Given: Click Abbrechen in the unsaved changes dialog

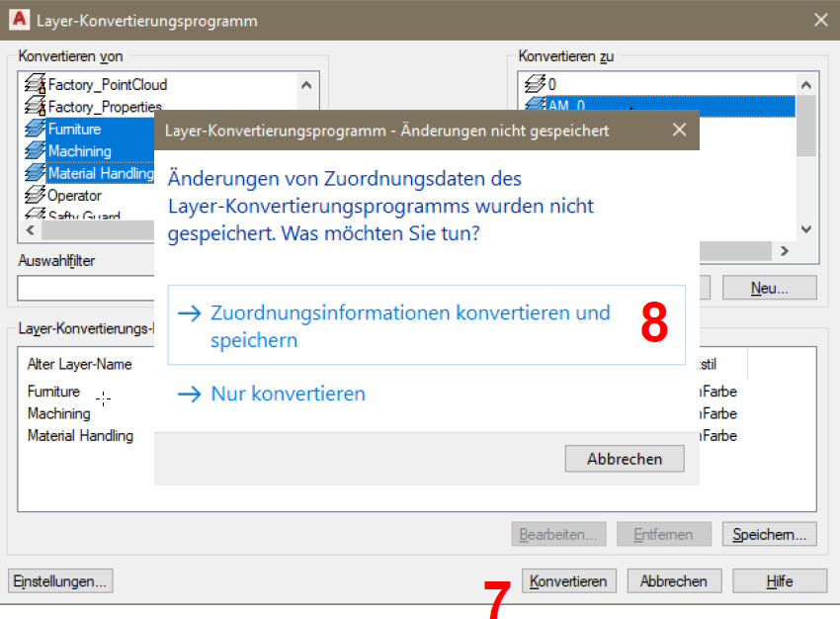Looking at the screenshot, I should [x=625, y=459].
